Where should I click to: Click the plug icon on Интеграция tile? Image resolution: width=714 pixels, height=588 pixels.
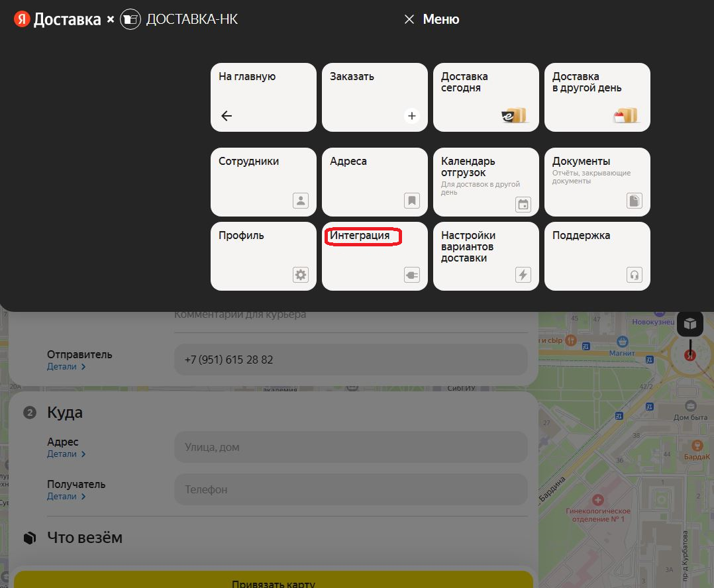[x=412, y=275]
